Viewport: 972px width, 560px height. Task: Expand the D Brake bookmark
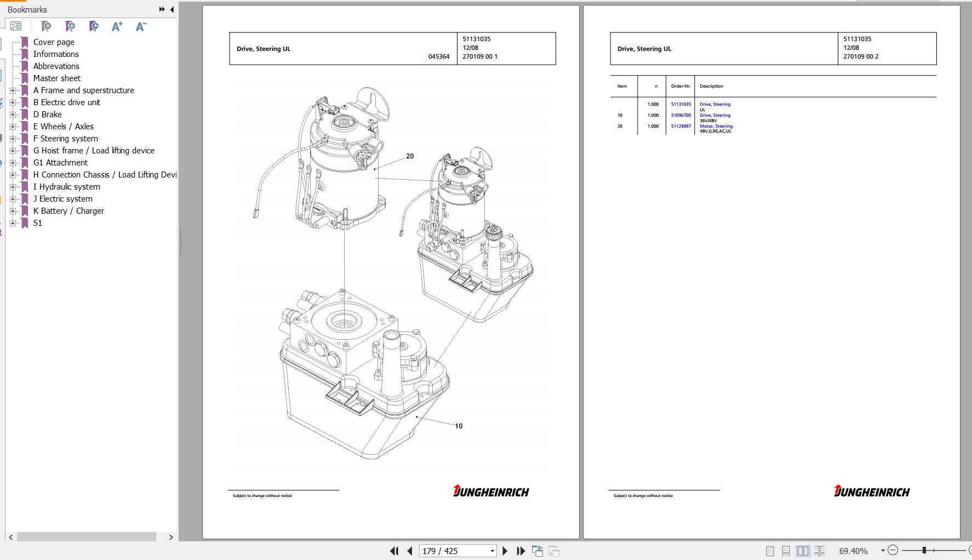[x=13, y=115]
